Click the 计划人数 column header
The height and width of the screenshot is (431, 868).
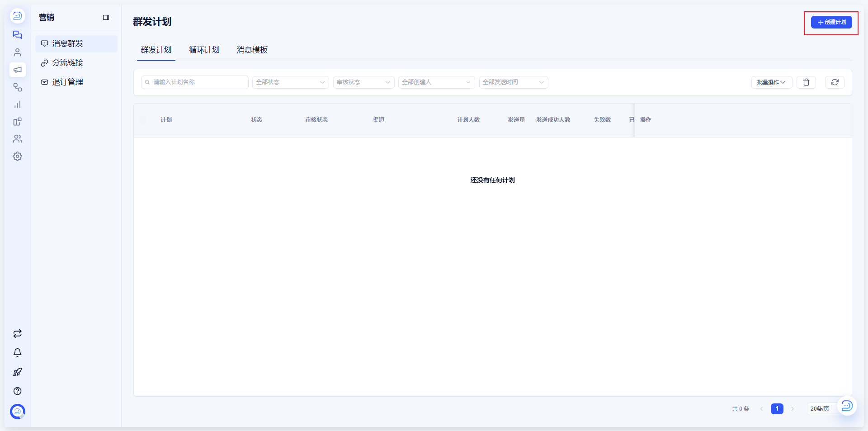click(468, 120)
